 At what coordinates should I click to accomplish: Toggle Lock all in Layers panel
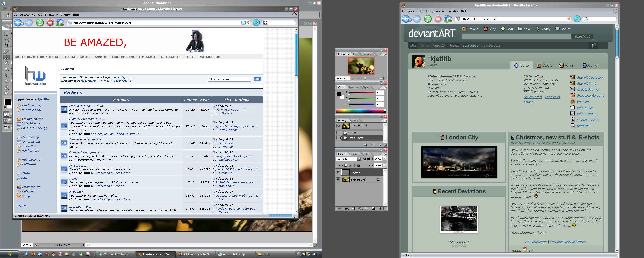(359, 166)
